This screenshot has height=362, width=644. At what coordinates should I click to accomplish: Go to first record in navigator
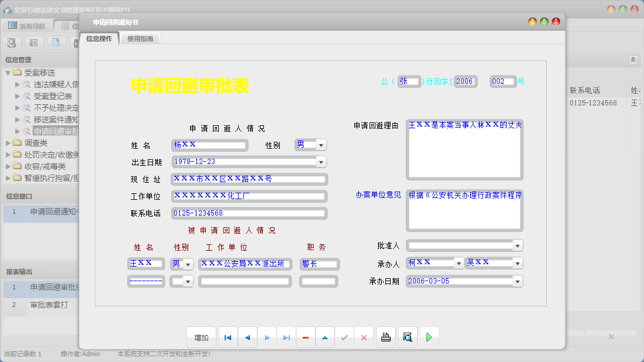click(x=228, y=337)
